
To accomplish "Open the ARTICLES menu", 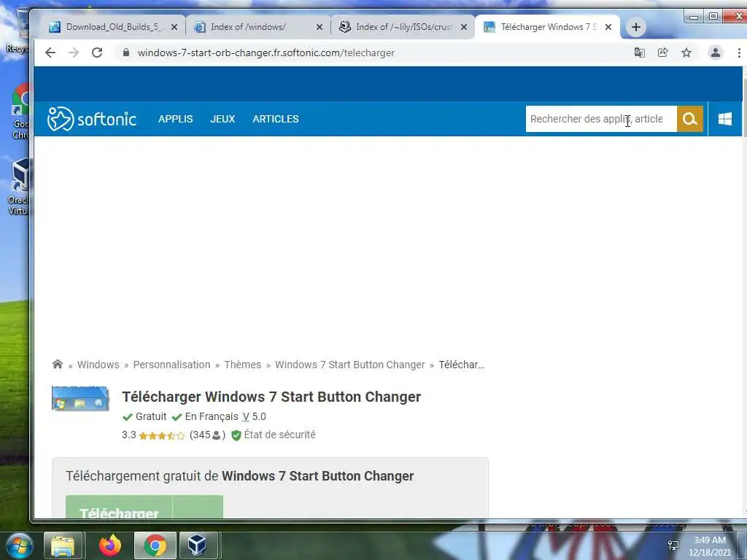I will click(x=275, y=119).
